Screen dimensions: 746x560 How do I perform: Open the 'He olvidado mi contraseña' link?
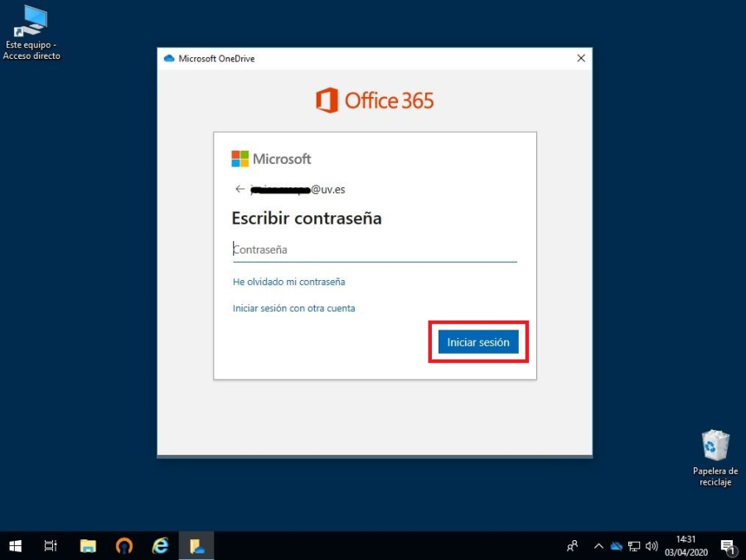pos(288,282)
